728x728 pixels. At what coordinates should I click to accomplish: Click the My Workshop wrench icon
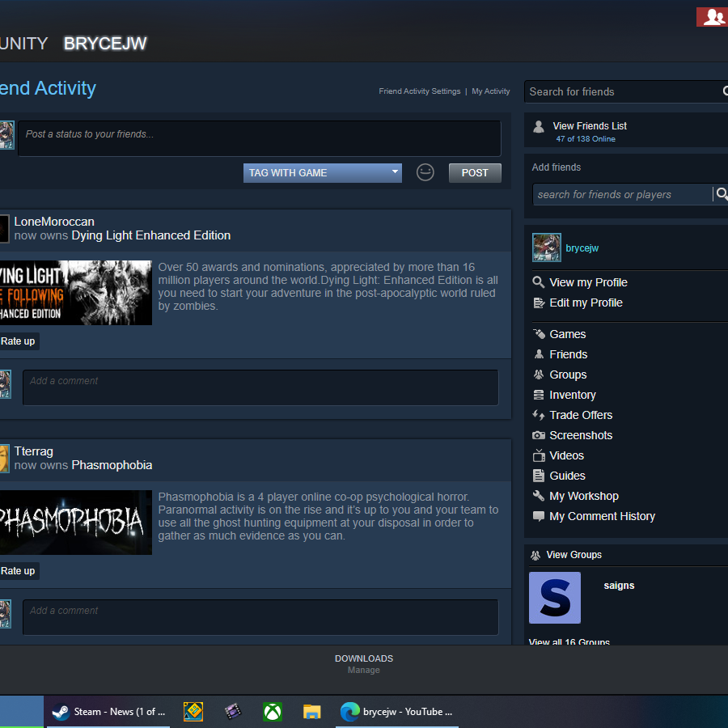(539, 496)
